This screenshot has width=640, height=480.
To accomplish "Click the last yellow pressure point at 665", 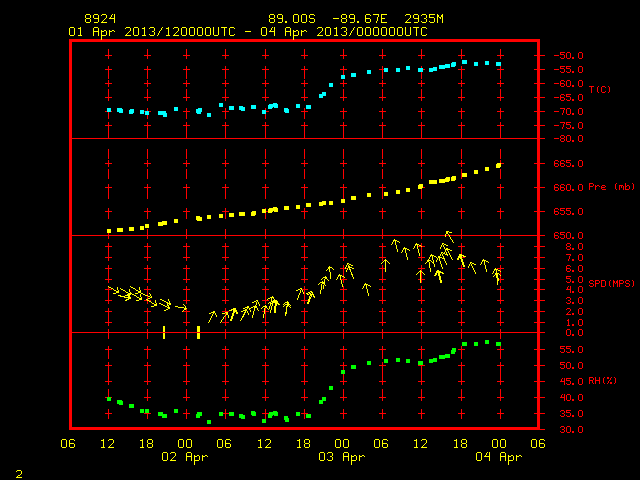I will (499, 165).
